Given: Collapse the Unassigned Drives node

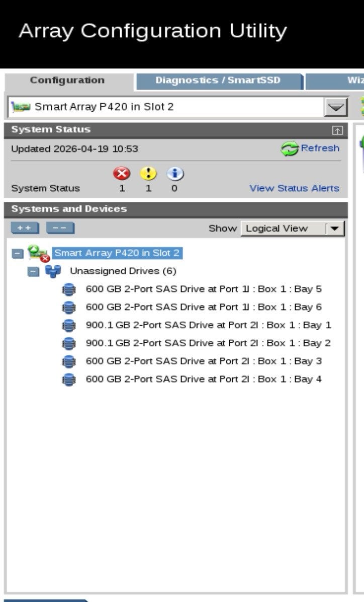Looking at the screenshot, I should 33,271.
